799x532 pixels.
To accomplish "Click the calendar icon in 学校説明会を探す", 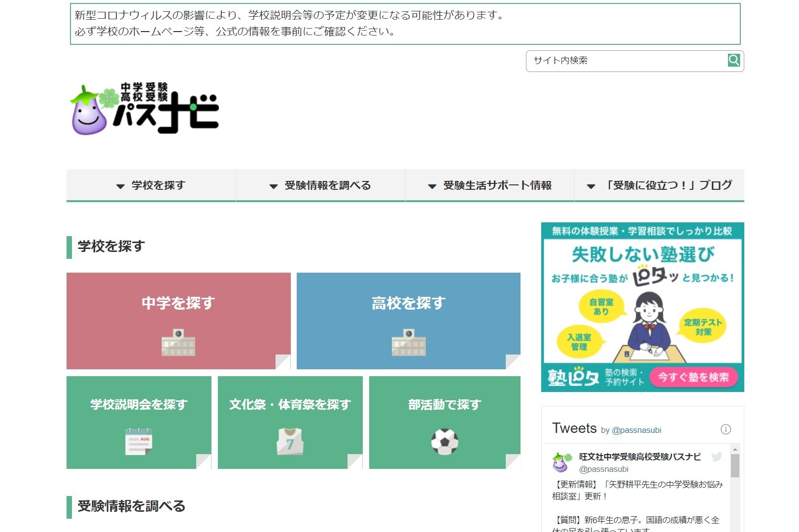I will coord(139,441).
